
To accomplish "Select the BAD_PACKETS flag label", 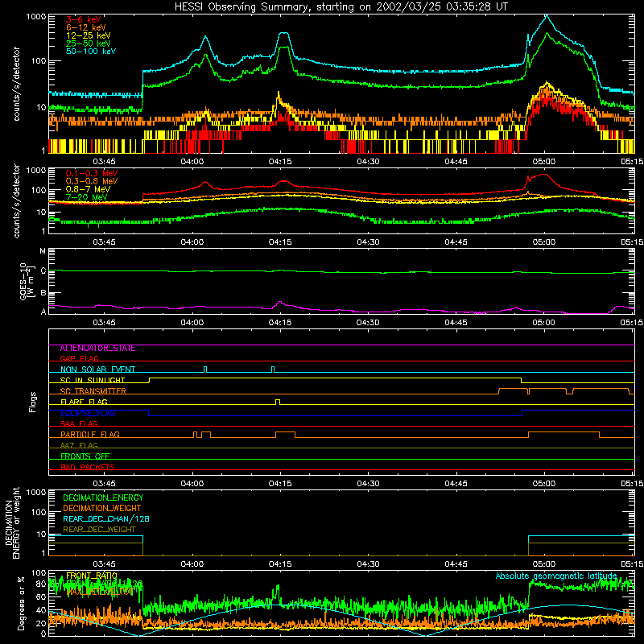I will pyautogui.click(x=88, y=467).
